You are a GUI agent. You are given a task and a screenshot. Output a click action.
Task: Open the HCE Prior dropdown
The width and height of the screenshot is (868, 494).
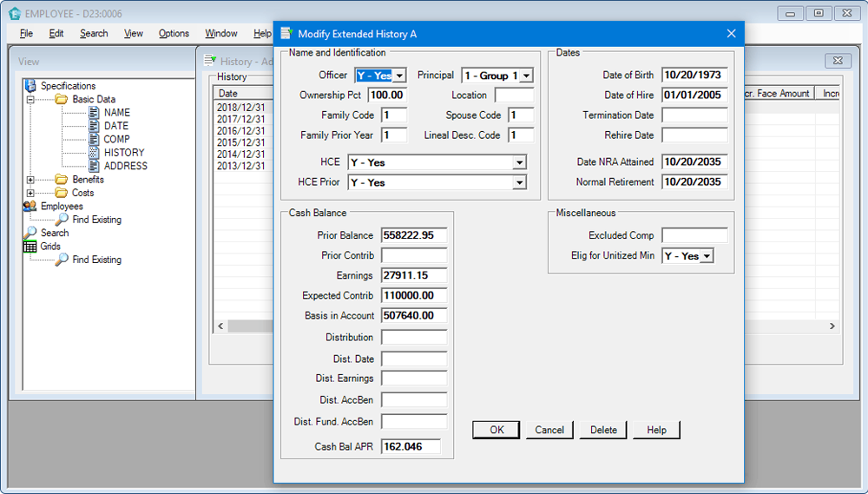tap(519, 183)
